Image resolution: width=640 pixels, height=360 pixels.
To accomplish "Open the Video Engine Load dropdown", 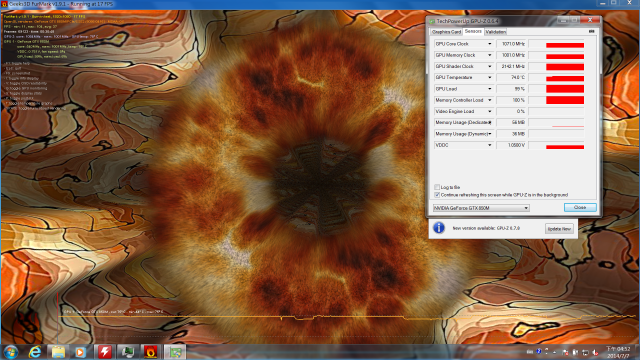I will (489, 111).
